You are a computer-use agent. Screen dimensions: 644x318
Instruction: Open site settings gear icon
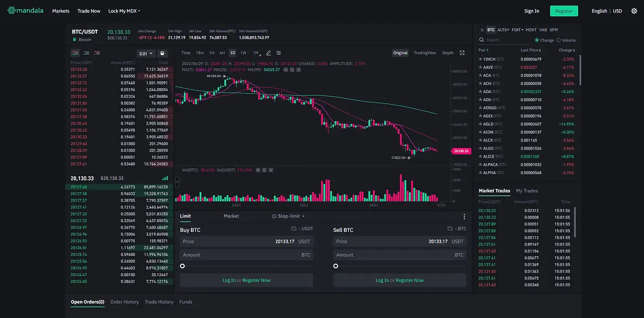point(634,11)
